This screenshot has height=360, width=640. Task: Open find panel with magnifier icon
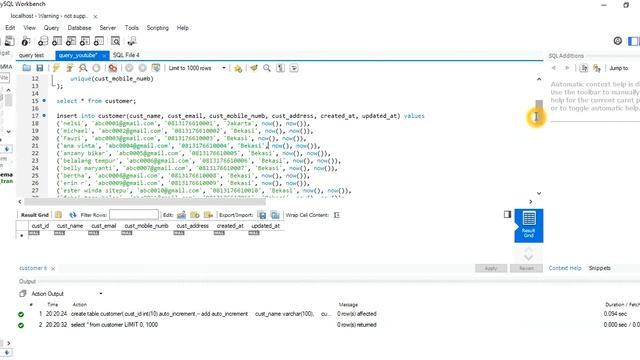tap(267, 68)
